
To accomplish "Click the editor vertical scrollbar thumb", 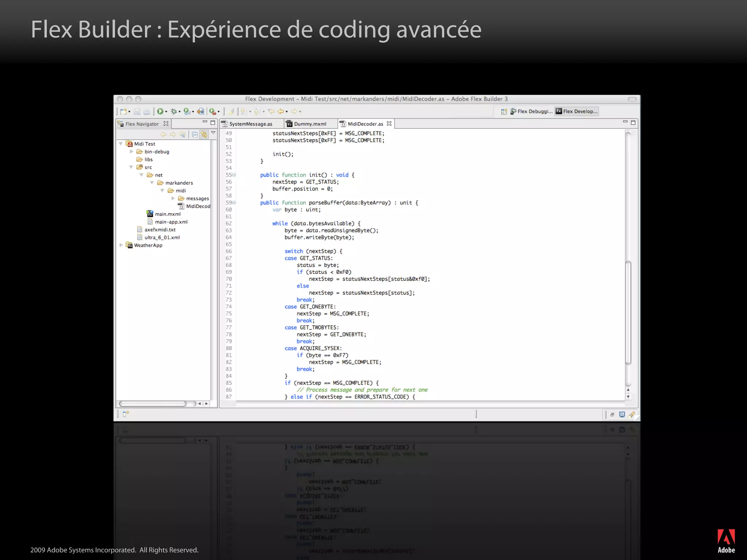I will tap(628, 312).
